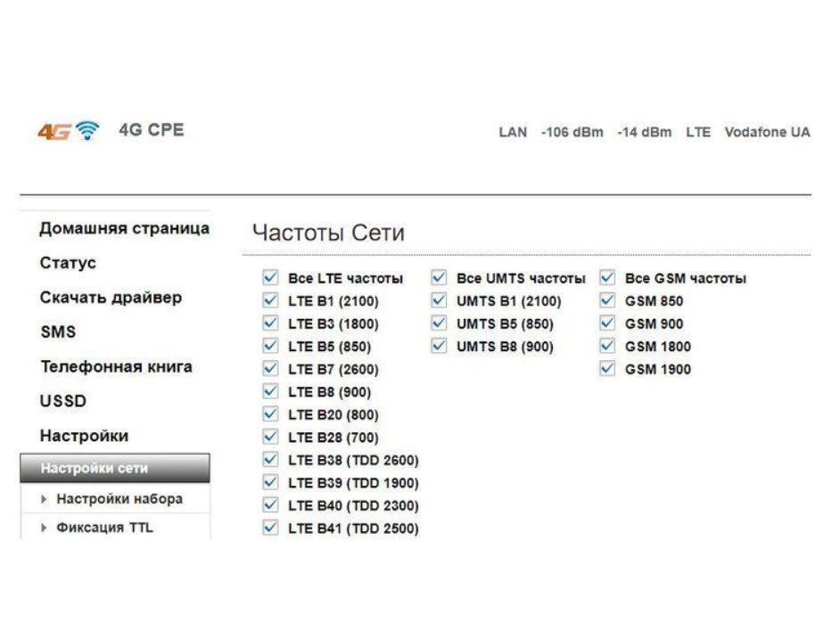840x639 pixels.
Task: Click the LAN connection status indicator
Action: coord(513,132)
